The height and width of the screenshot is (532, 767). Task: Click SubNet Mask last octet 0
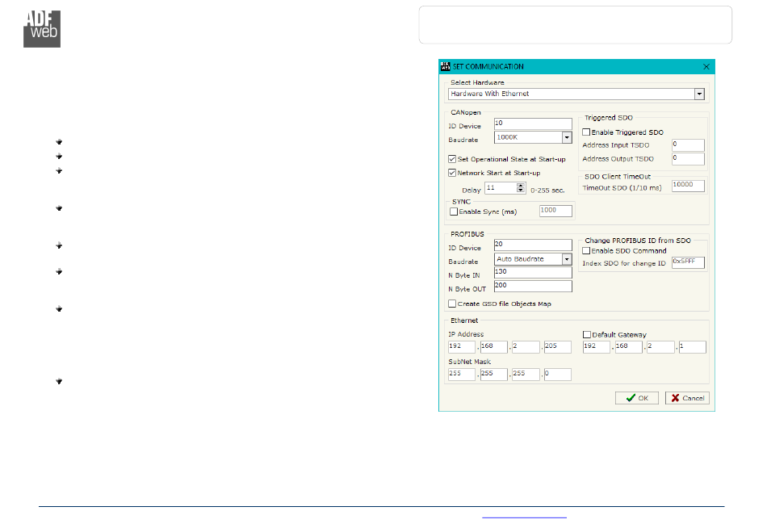pyautogui.click(x=558, y=374)
